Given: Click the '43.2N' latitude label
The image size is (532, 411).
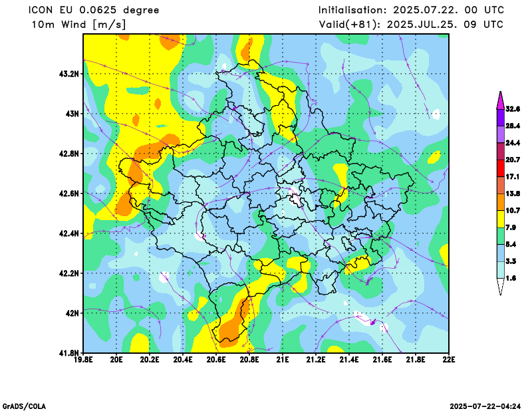Looking at the screenshot, I should click(x=69, y=74).
